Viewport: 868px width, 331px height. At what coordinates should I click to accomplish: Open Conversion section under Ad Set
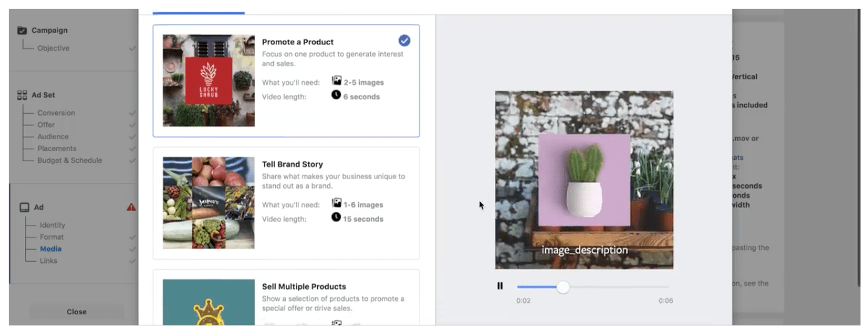click(x=56, y=113)
